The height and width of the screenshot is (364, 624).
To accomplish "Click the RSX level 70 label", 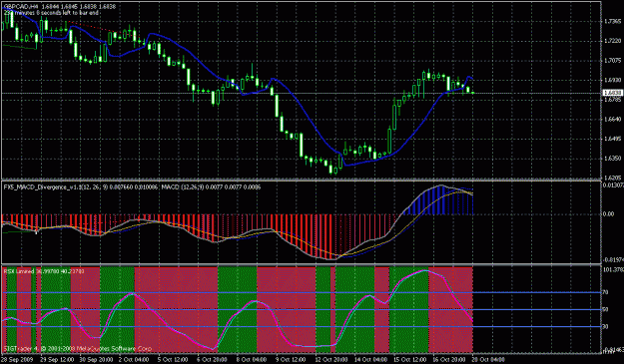I will [605, 292].
